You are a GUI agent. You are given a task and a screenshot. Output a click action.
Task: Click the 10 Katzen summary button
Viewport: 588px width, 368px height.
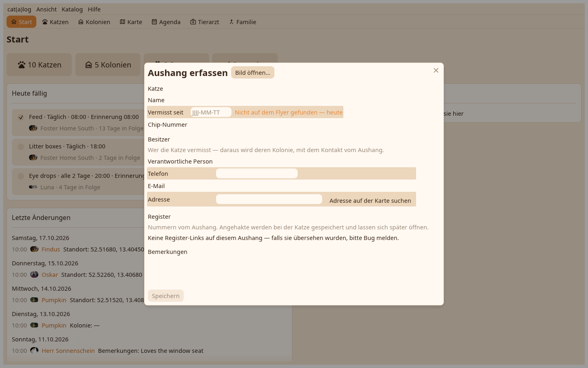click(x=39, y=65)
